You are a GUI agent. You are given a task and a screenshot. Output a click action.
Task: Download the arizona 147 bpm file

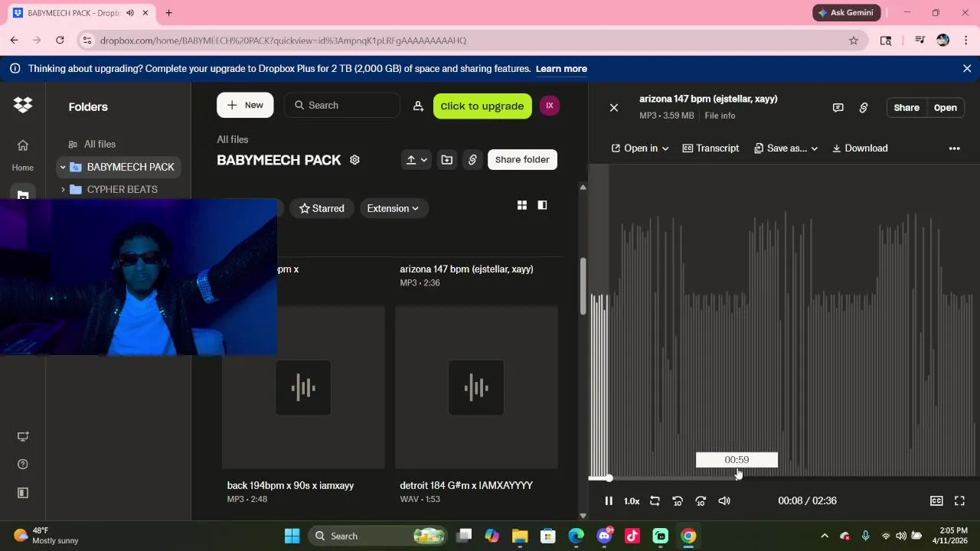click(x=860, y=148)
